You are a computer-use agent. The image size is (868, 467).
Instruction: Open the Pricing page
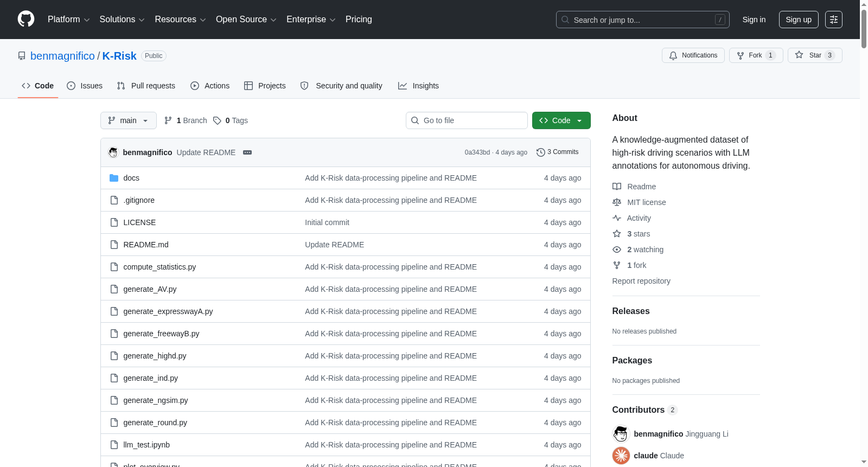359,20
